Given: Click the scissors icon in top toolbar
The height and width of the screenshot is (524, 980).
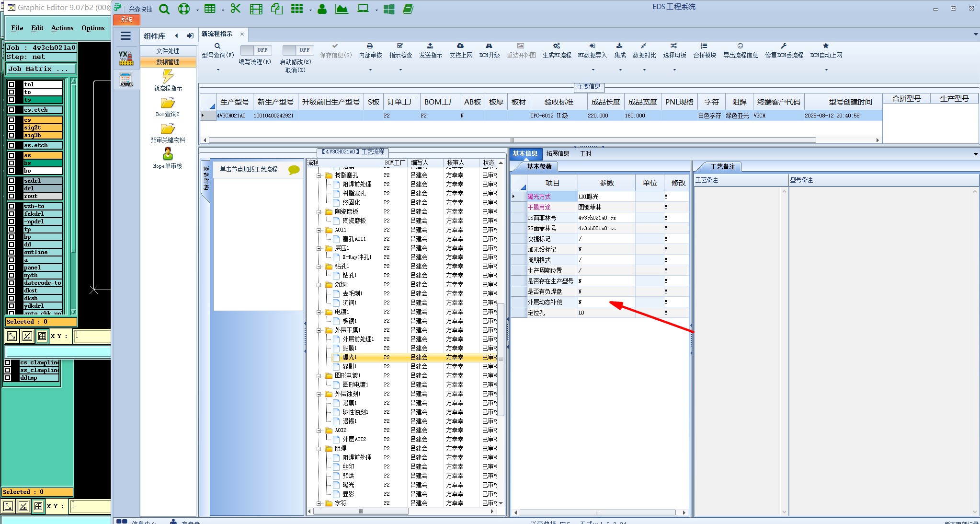Looking at the screenshot, I should tap(235, 9).
